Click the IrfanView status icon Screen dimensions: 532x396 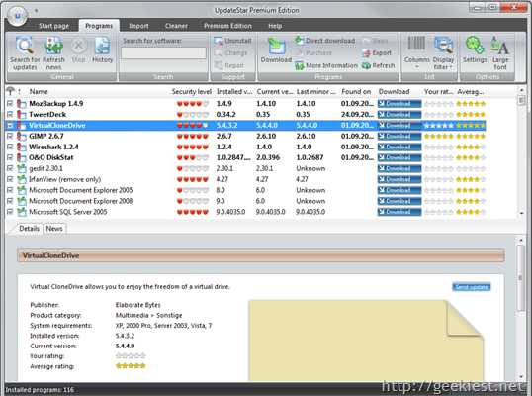point(22,179)
